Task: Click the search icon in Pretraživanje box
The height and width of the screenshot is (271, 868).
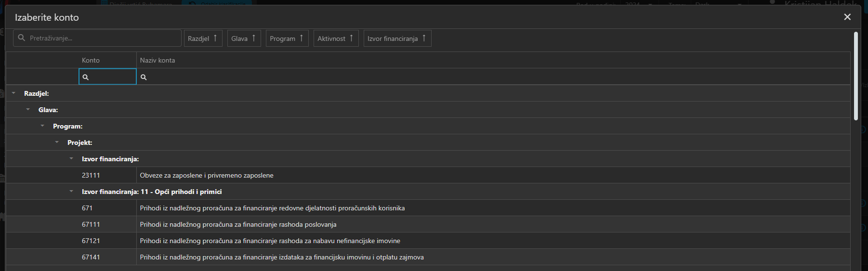Action: [21, 38]
